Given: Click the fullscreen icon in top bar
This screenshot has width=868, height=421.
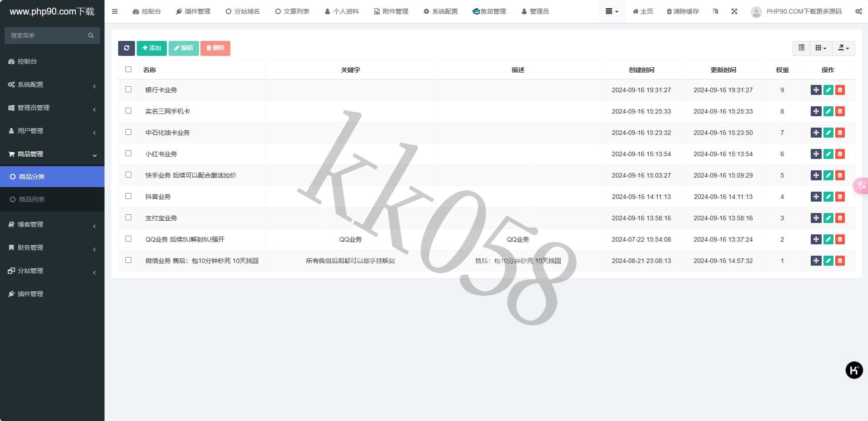Looking at the screenshot, I should point(734,11).
